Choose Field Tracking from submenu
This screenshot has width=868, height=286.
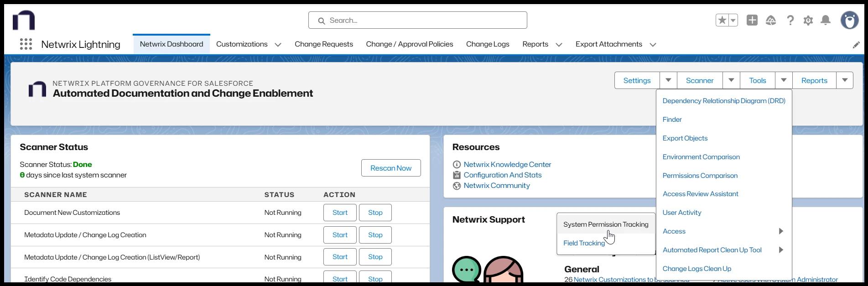click(x=606, y=243)
